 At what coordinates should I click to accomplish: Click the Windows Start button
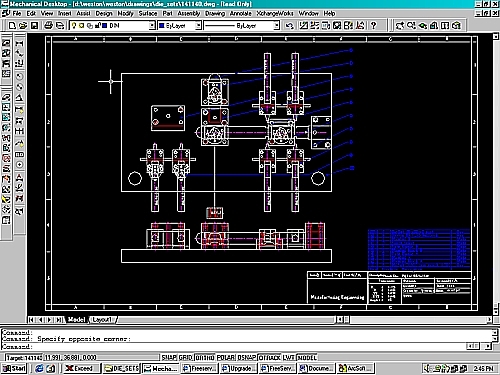(14, 368)
